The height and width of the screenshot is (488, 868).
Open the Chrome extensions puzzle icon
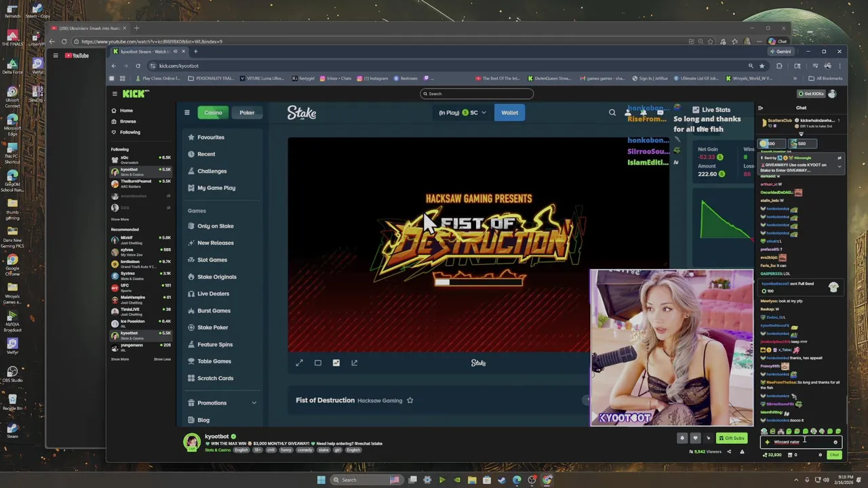tap(779, 66)
